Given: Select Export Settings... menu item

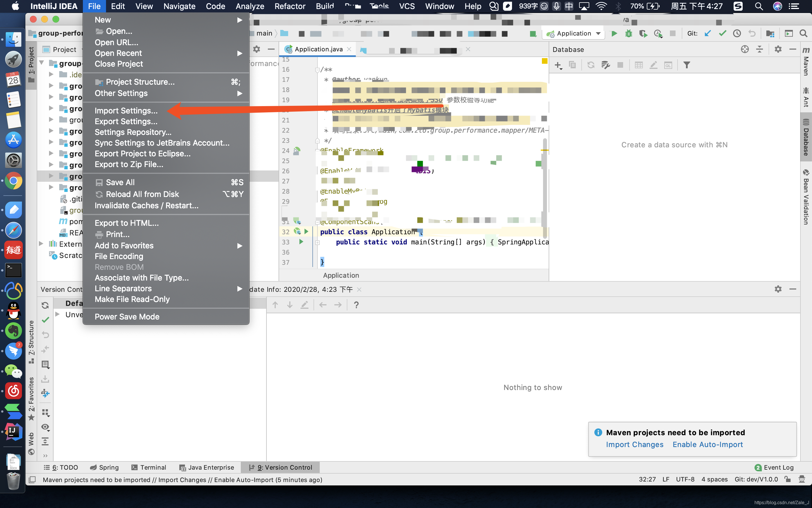Looking at the screenshot, I should (x=166, y=121).
